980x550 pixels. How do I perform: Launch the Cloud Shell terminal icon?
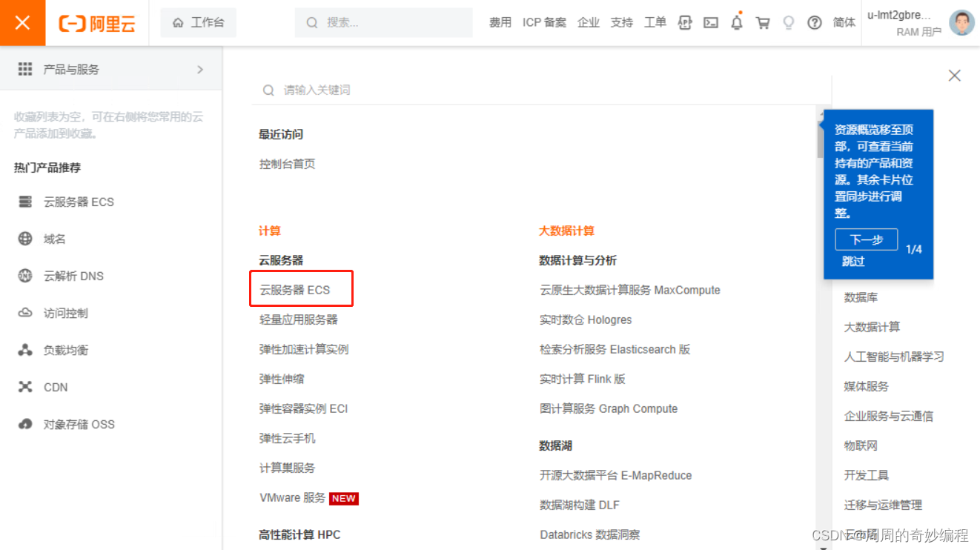pyautogui.click(x=711, y=23)
